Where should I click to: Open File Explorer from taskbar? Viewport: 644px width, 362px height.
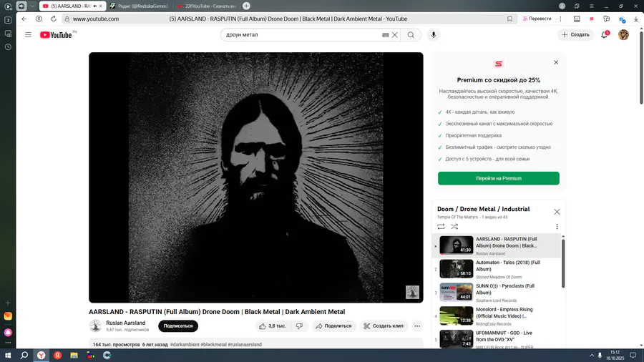(74, 356)
